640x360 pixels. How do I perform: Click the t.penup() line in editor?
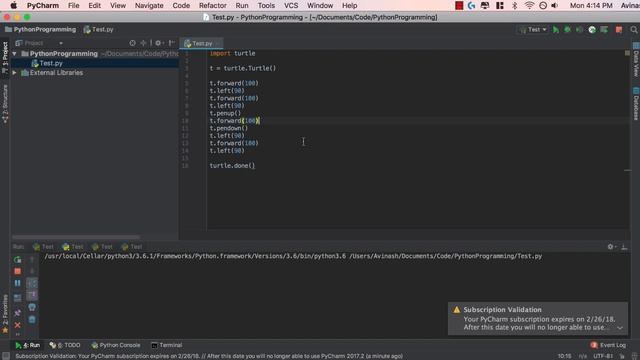225,113
